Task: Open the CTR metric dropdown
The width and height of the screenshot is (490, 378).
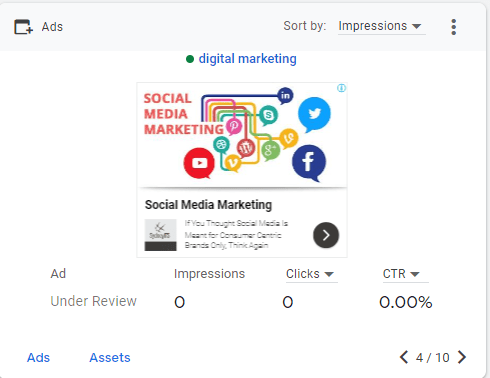Action: coord(405,274)
